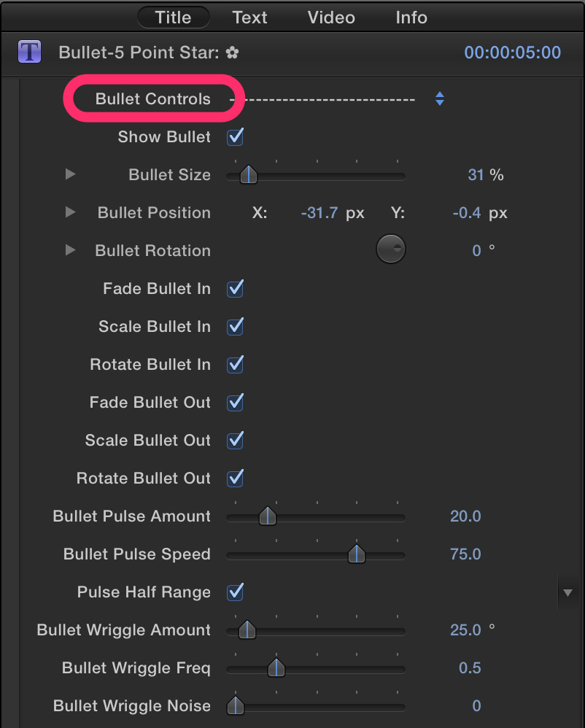Click the flower symbol next to Bullet-5 Point Star
585x728 pixels.
[232, 53]
